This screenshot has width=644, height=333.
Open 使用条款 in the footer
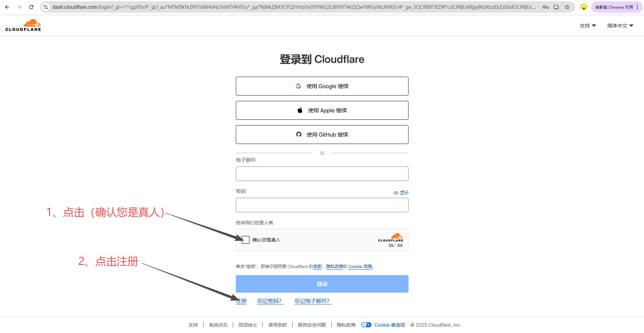coord(277,325)
